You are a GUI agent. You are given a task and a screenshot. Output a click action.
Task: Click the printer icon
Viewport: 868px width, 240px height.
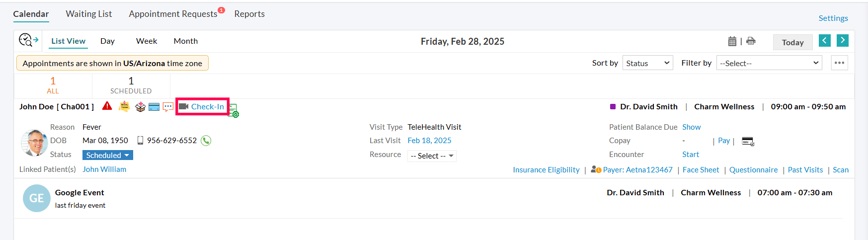point(751,41)
